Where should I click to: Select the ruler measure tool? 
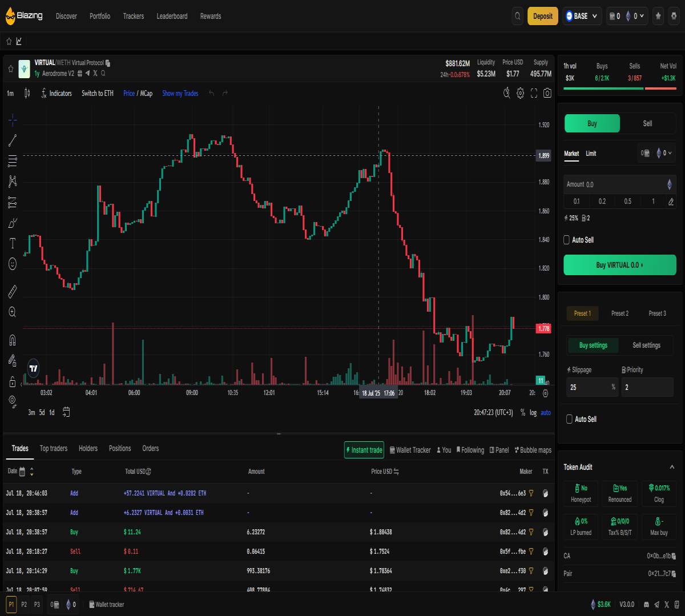point(13,292)
